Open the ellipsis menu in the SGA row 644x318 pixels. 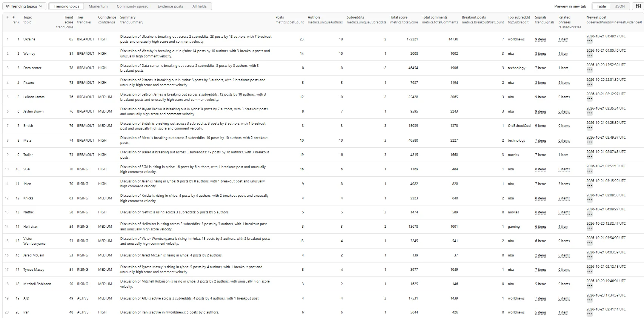pyautogui.click(x=590, y=171)
